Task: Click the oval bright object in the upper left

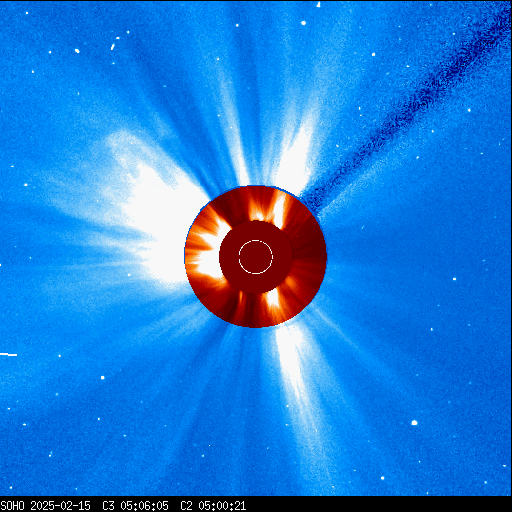Action: [x=77, y=51]
